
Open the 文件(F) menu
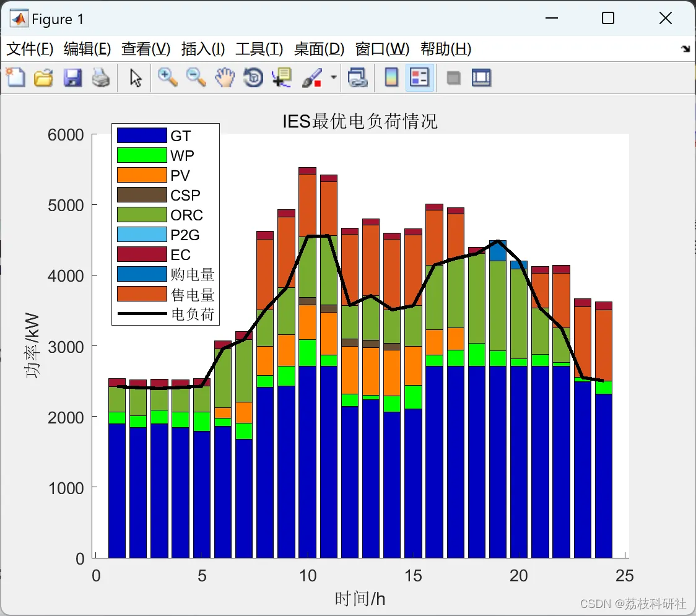[x=30, y=49]
